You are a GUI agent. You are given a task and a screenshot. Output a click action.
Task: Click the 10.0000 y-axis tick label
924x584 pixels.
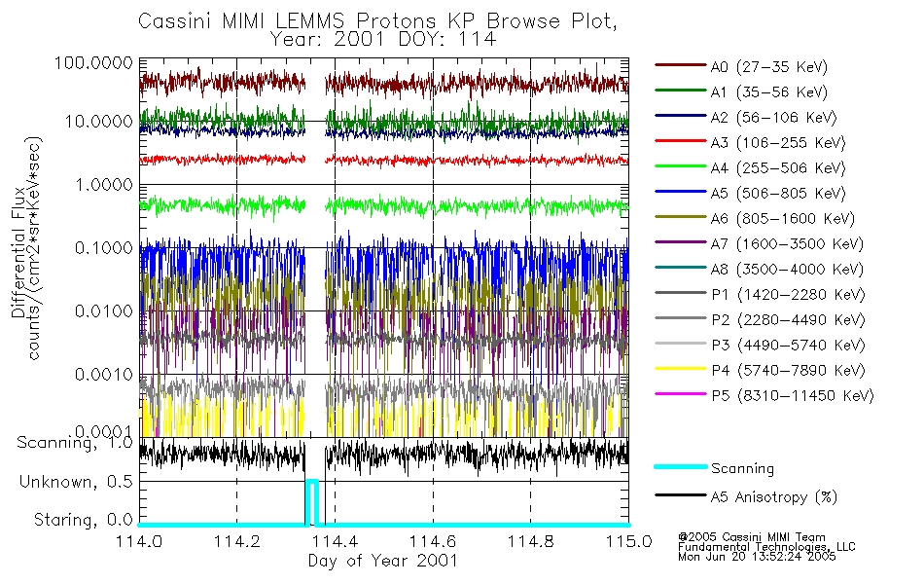pos(98,122)
